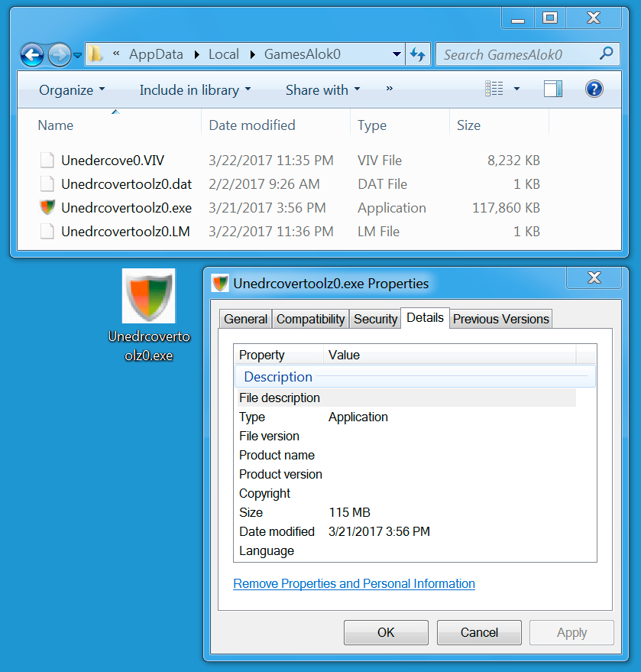The height and width of the screenshot is (672, 641).
Task: Select Local in the address breadcrumb
Action: (224, 54)
